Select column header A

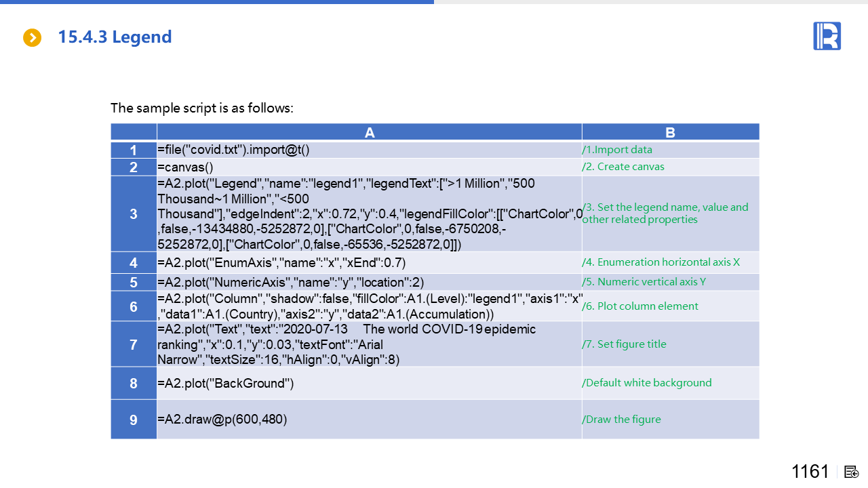coord(369,133)
